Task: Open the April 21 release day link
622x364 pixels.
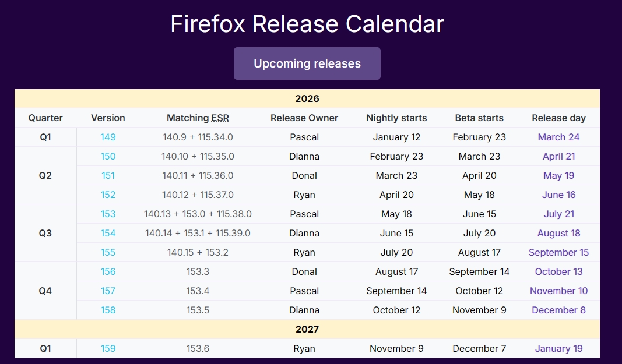Action: click(558, 156)
